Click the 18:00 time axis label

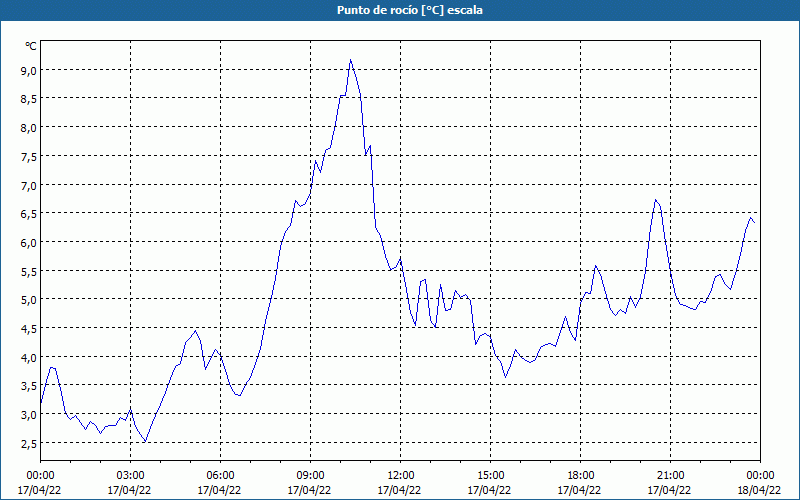click(x=580, y=476)
